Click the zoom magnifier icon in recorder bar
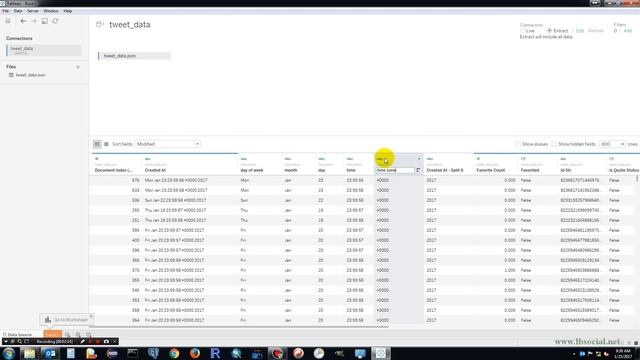640x360 pixels. [x=19, y=341]
